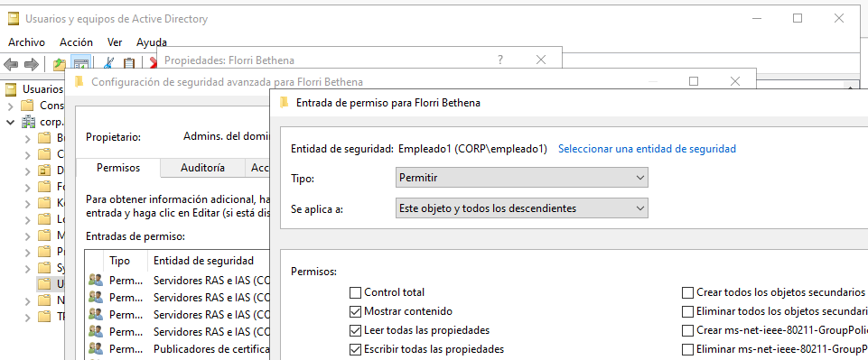Click the folder icon in Configuración de seguridad title
Image resolution: width=868 pixels, height=360 pixels.
click(x=79, y=82)
